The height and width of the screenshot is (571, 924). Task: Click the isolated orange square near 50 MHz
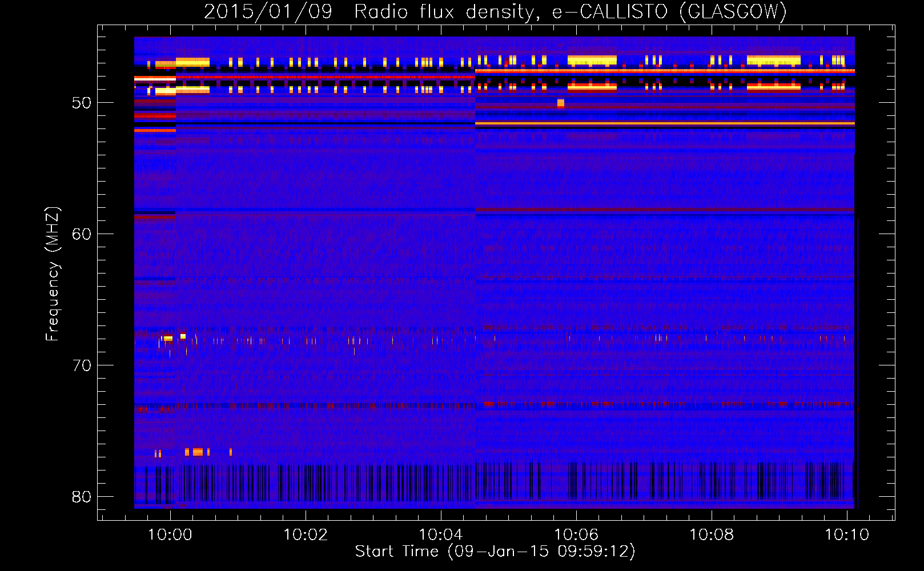[x=561, y=103]
